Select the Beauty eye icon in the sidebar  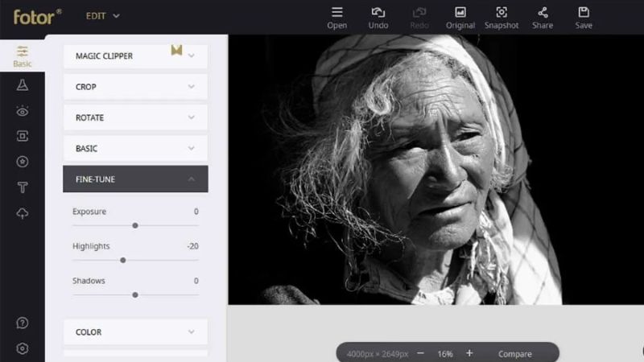[x=23, y=111]
